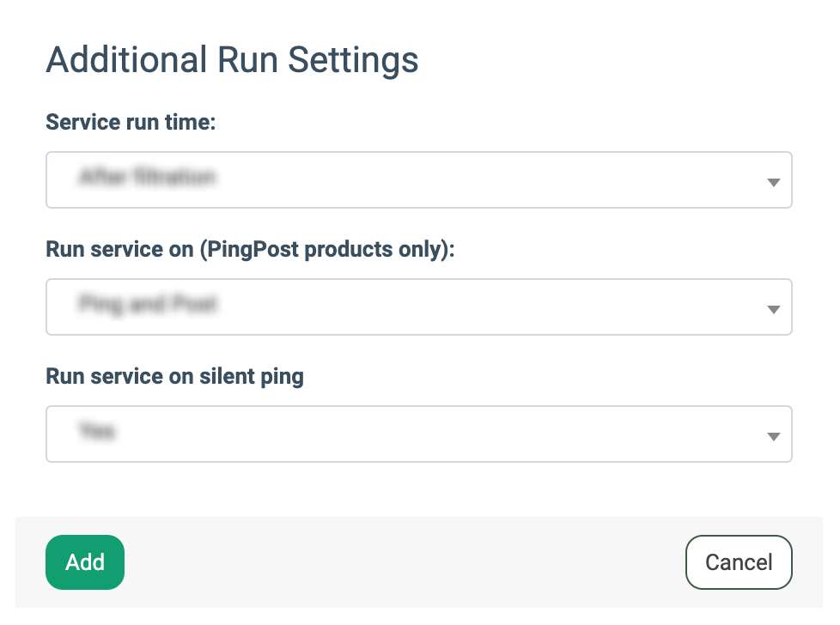Open the Service run time dropdown
The image size is (840, 625).
[x=418, y=180]
